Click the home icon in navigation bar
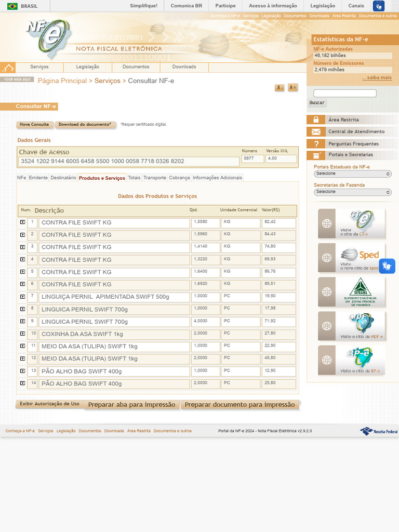The width and height of the screenshot is (399, 532). click(8, 68)
